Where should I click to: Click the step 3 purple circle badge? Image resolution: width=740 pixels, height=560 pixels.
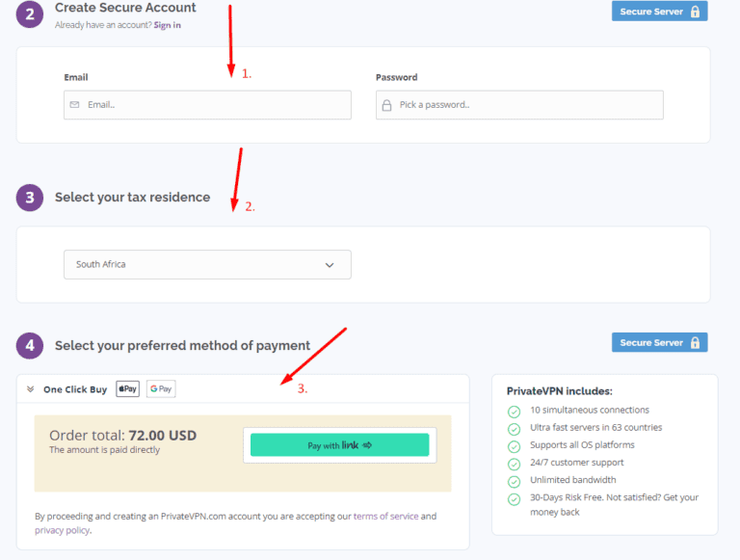click(x=30, y=198)
